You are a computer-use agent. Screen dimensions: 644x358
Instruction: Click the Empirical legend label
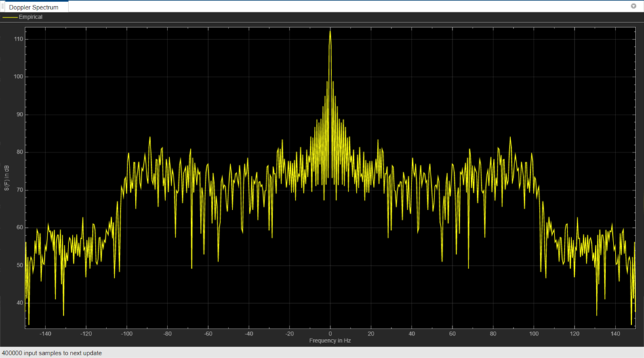pyautogui.click(x=31, y=17)
